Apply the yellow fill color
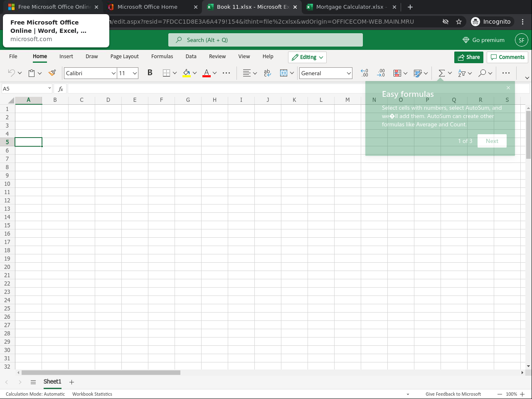This screenshot has width=532, height=399. click(x=187, y=73)
